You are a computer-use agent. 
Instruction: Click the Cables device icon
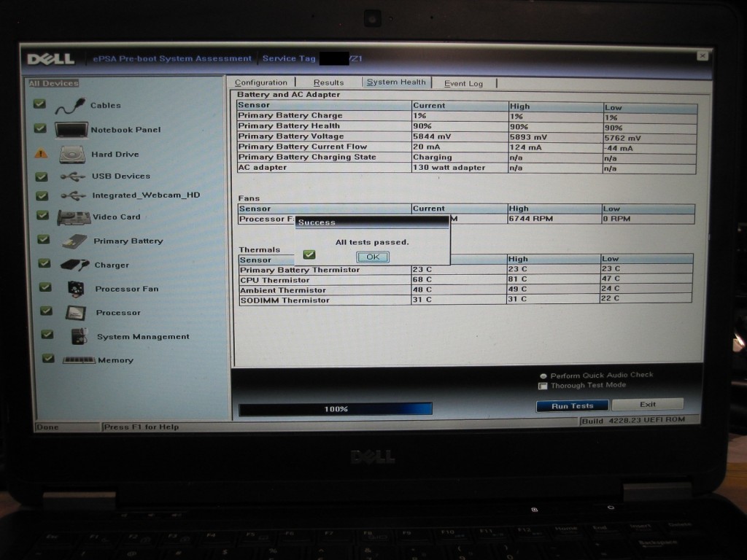(70, 106)
